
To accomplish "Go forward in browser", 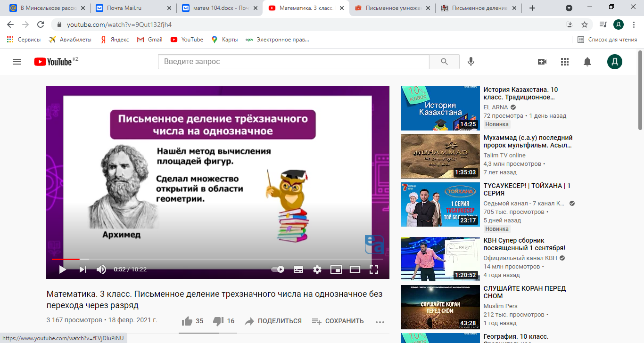I will [25, 24].
